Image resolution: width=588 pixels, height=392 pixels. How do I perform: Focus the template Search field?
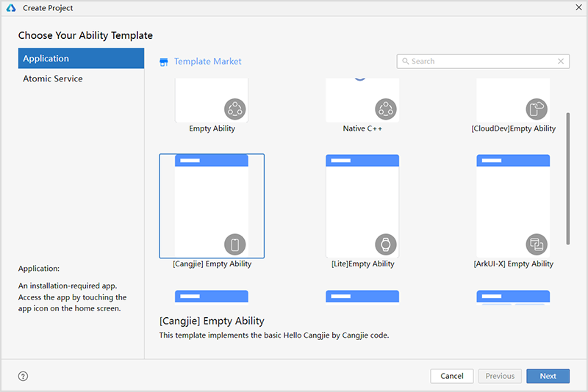coord(483,62)
